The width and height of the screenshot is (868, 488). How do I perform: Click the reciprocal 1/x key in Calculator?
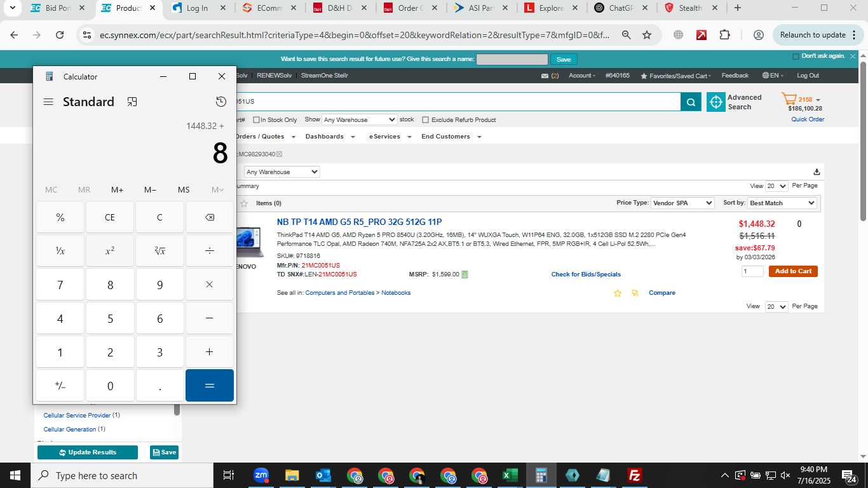tap(60, 251)
